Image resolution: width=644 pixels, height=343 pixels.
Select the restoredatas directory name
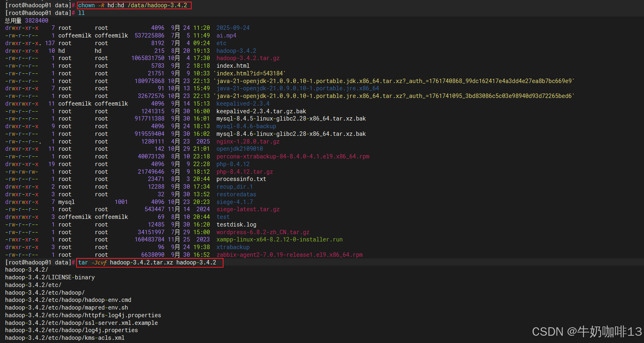(236, 194)
